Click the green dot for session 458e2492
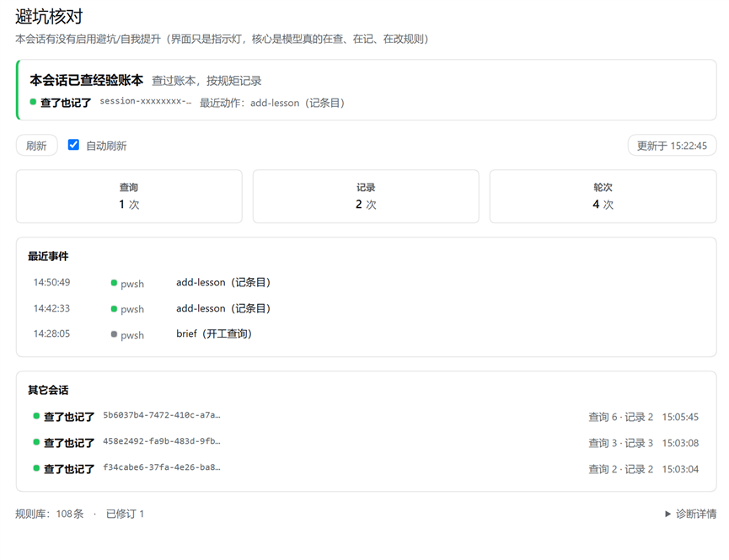 pyautogui.click(x=36, y=442)
